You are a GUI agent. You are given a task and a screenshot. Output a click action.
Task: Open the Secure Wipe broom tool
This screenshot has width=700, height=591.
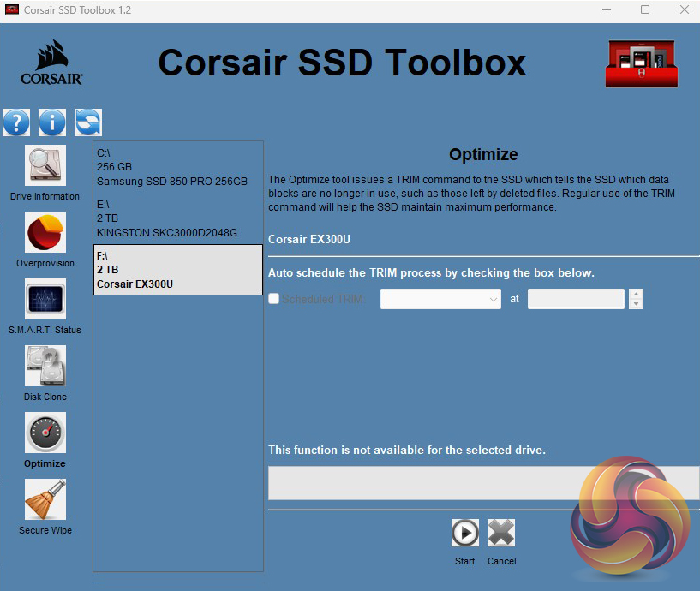click(45, 499)
